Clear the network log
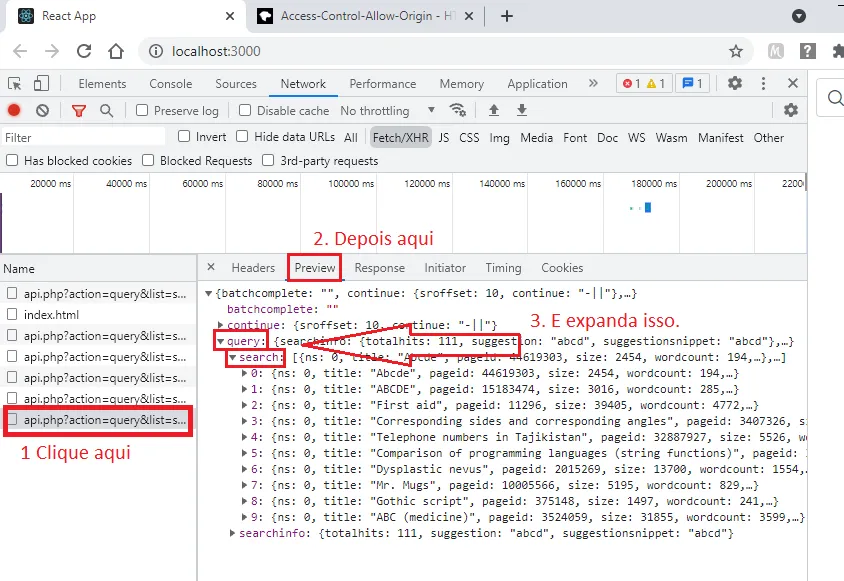Image resolution: width=844 pixels, height=581 pixels. tap(43, 110)
